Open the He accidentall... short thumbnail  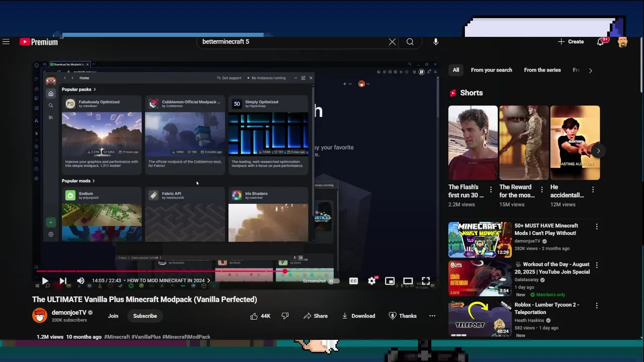pyautogui.click(x=575, y=143)
